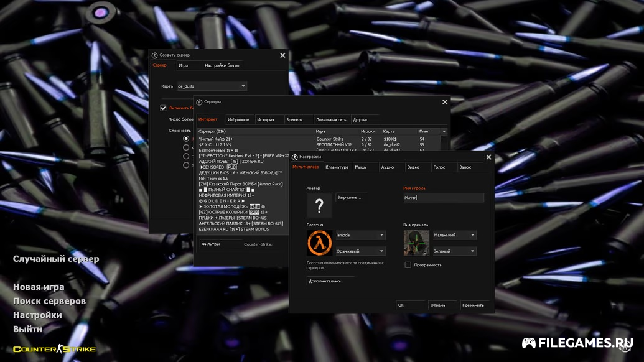Open Поиск серверов from main menu
This screenshot has height=362, width=644.
pos(49,301)
